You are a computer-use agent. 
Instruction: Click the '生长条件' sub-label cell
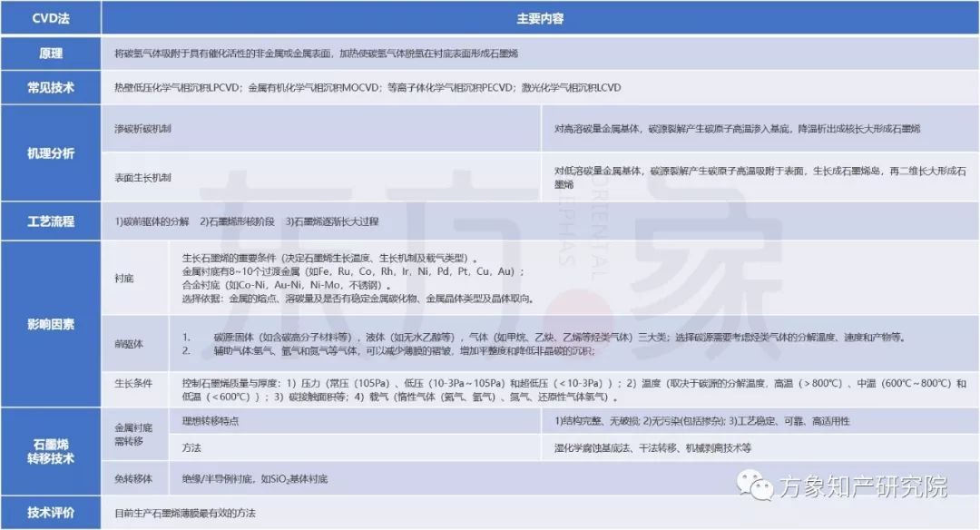point(133,383)
